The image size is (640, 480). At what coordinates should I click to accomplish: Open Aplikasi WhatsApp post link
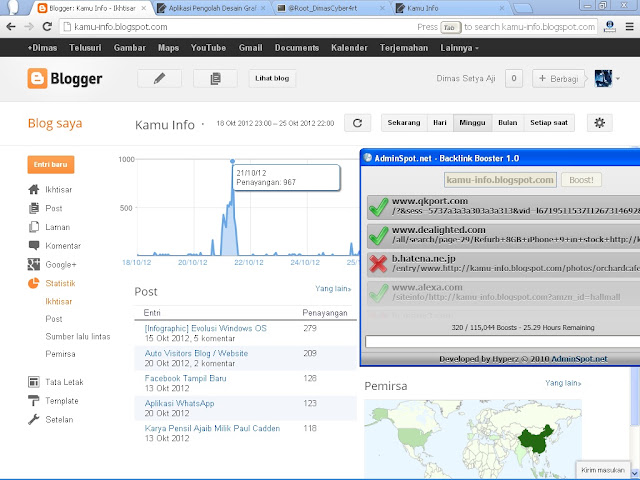pos(179,403)
